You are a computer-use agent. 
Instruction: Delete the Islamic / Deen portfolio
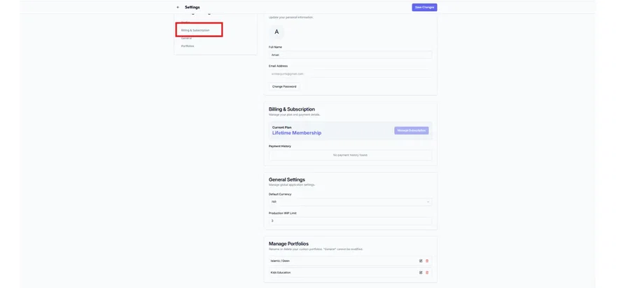pos(427,261)
